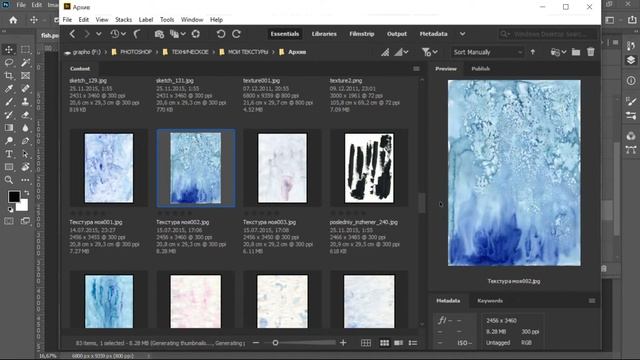Open filter items by rating dropdown
Screen dimensions: 640x360
(x=429, y=52)
